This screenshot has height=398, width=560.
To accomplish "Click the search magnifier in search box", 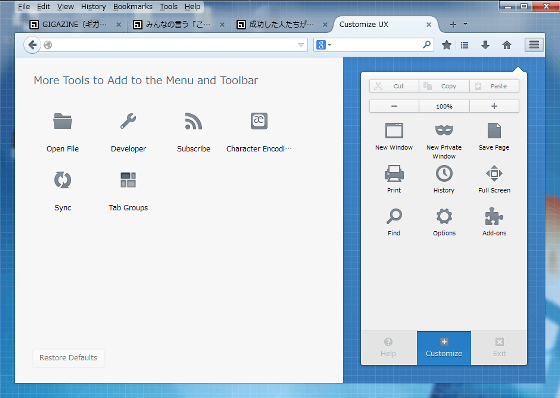I will coord(426,45).
